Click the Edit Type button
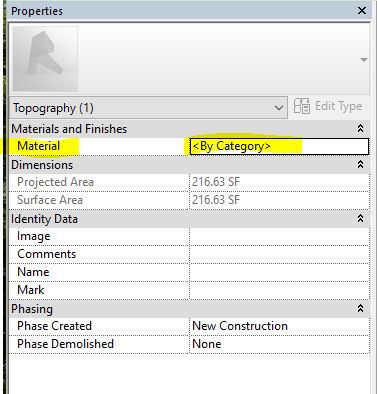Screen dimensions: 377x394 click(328, 106)
